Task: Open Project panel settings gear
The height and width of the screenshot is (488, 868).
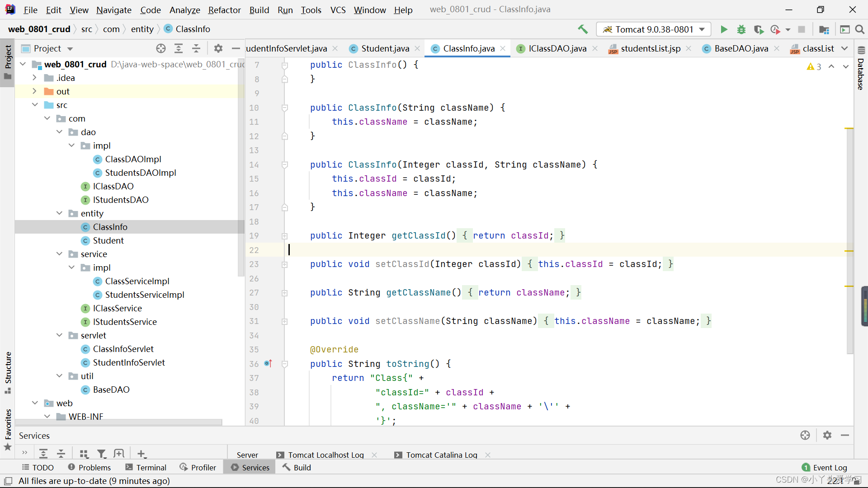Action: pyautogui.click(x=218, y=48)
